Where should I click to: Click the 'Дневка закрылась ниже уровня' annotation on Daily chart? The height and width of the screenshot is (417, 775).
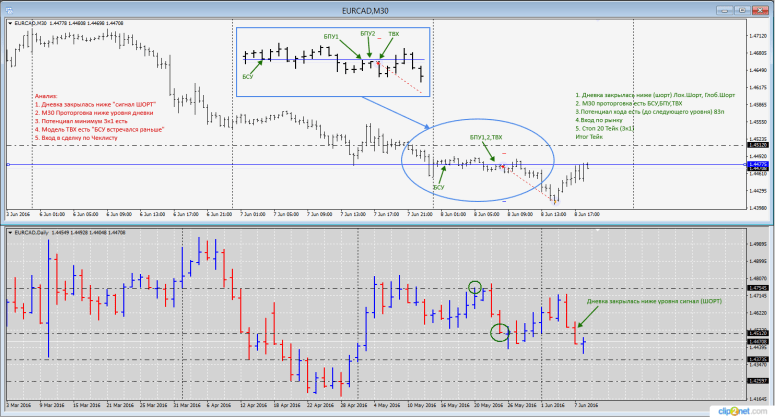[652, 301]
